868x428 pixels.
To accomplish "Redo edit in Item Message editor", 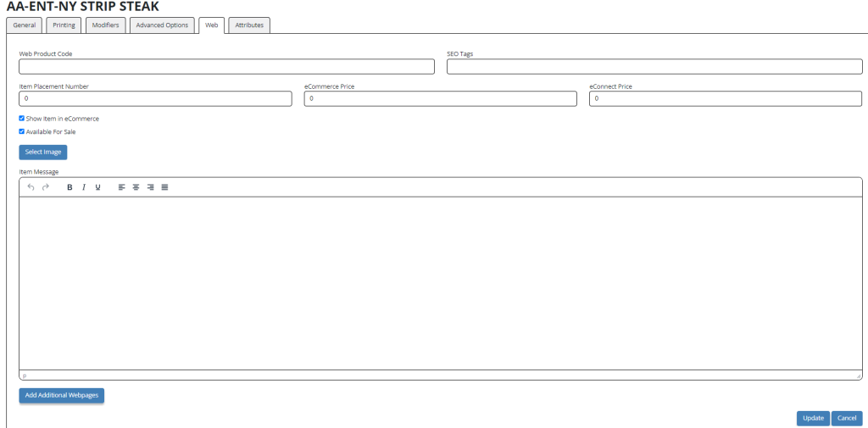I will click(x=46, y=187).
